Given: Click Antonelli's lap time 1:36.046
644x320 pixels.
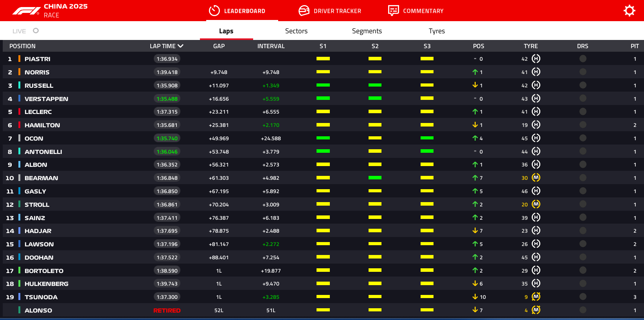Looking at the screenshot, I should 167,152.
